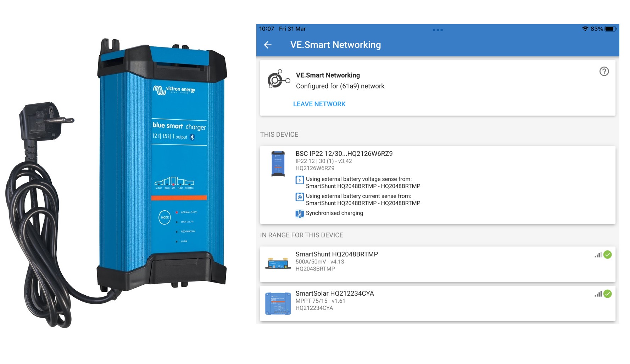Click the 'THIS DEVICE' heading
Image resolution: width=630 pixels, height=364 pixels.
pos(279,135)
